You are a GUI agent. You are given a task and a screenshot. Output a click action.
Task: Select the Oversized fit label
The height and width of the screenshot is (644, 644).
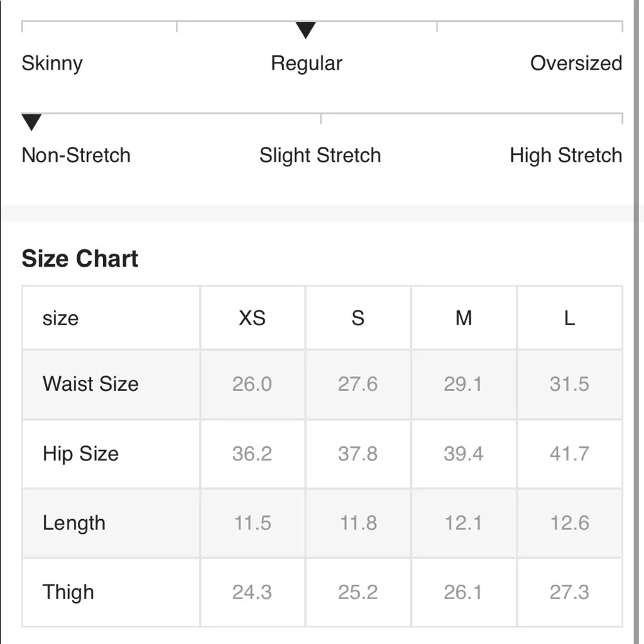[576, 64]
